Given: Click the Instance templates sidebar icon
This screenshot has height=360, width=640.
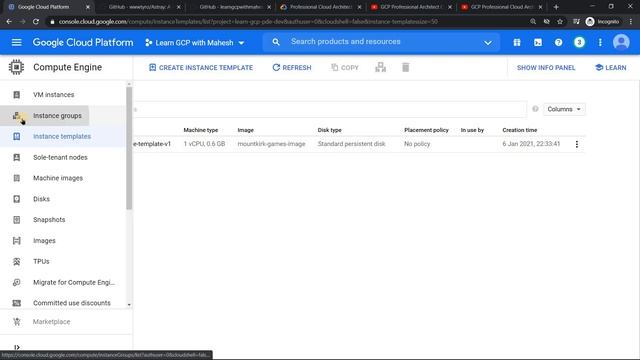Looking at the screenshot, I should tap(17, 136).
